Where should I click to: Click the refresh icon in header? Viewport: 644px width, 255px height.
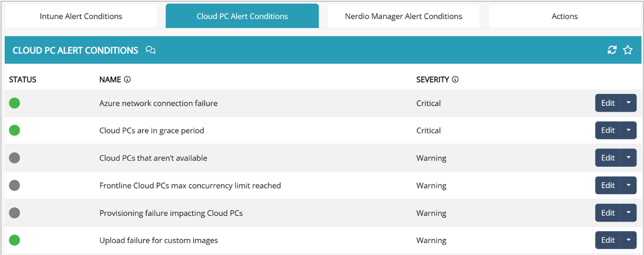[x=612, y=50]
